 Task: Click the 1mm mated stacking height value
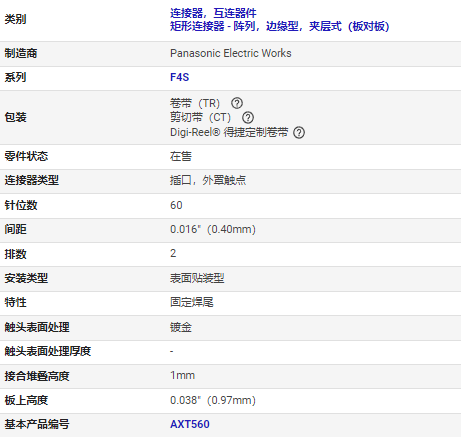tap(182, 375)
